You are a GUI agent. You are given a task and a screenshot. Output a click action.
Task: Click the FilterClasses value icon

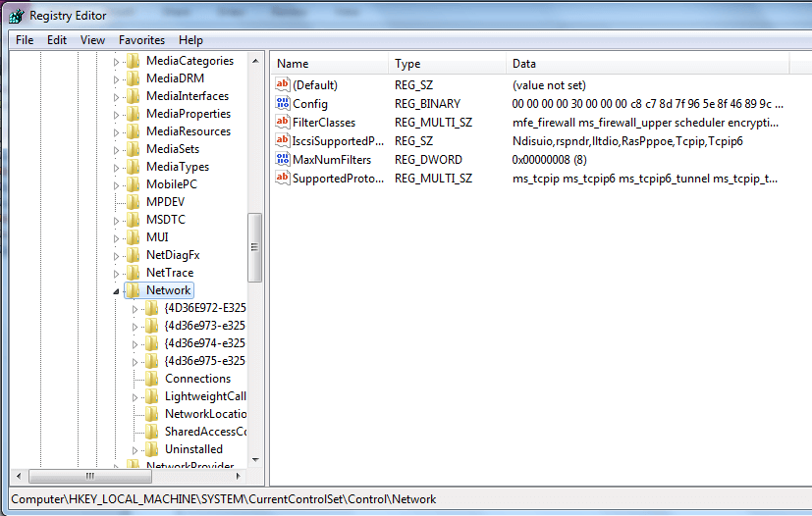(x=282, y=122)
